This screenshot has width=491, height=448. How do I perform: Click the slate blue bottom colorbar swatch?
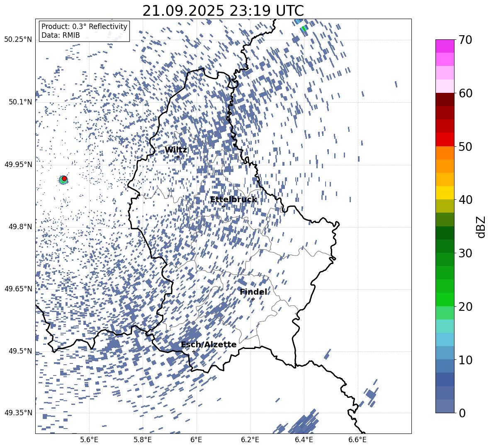click(x=445, y=406)
